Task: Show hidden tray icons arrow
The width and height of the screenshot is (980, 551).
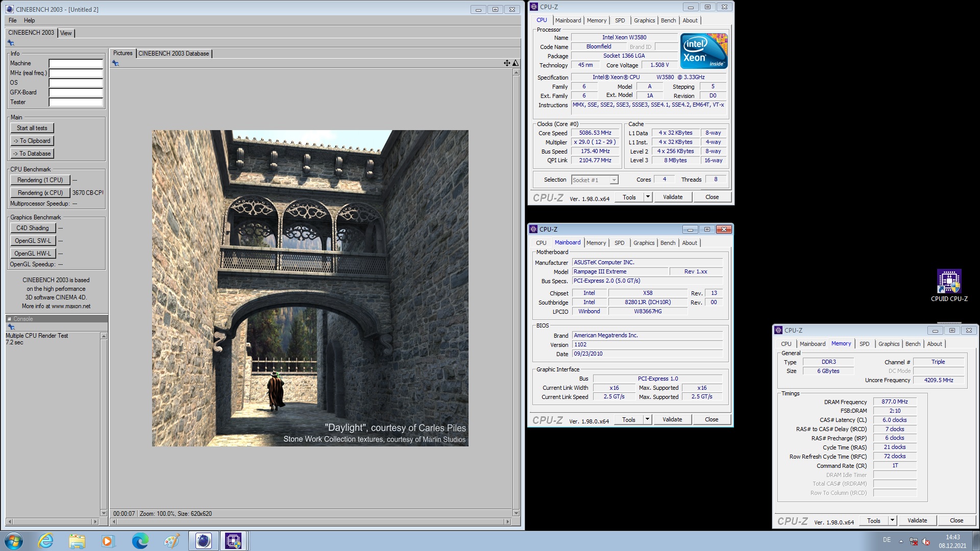Action: pos(901,541)
